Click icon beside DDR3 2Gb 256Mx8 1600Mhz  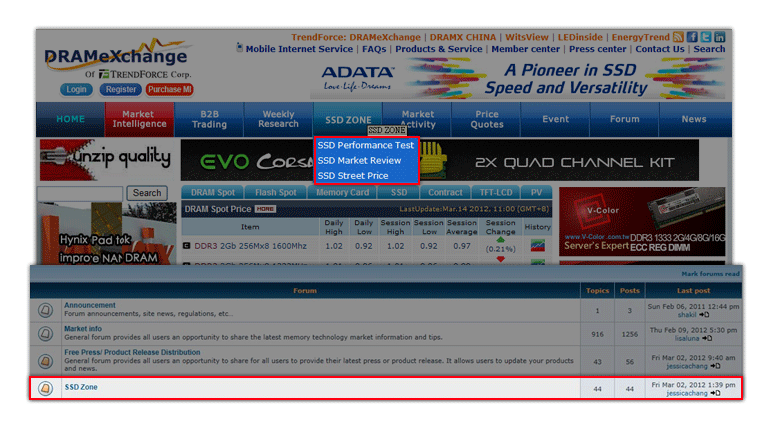[187, 245]
